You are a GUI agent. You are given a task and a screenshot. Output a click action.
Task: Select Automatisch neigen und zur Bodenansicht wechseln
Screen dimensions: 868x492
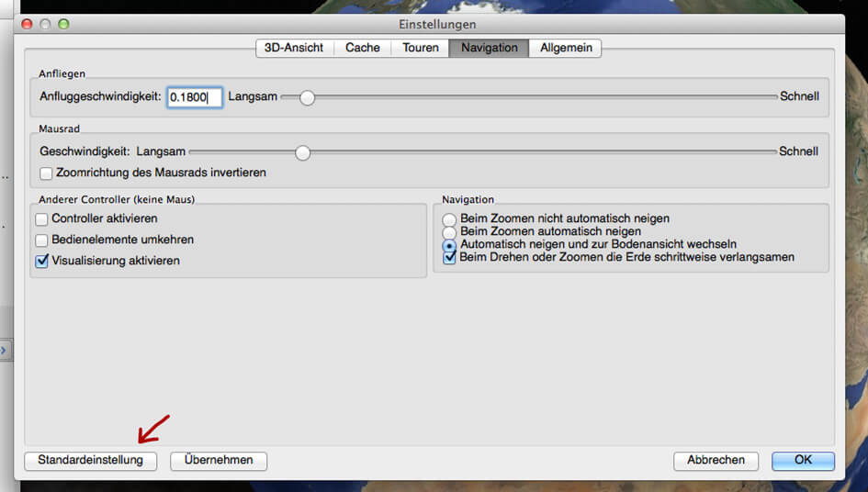point(449,245)
